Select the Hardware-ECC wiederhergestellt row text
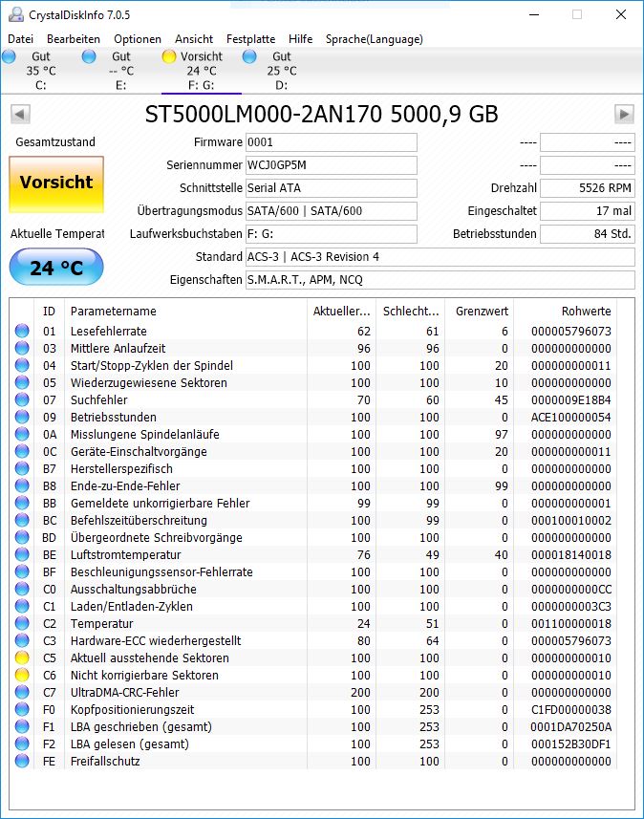Image resolution: width=644 pixels, height=819 pixels. point(156,641)
